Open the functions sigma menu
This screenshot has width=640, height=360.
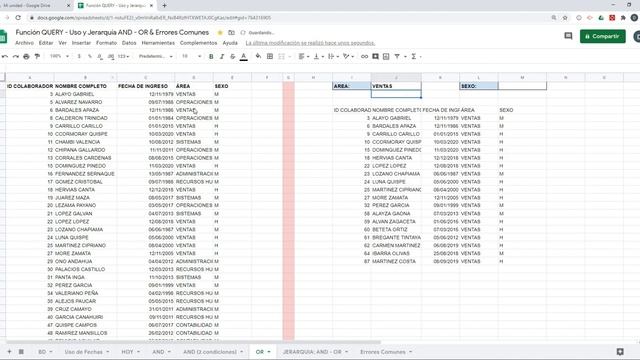pos(413,56)
